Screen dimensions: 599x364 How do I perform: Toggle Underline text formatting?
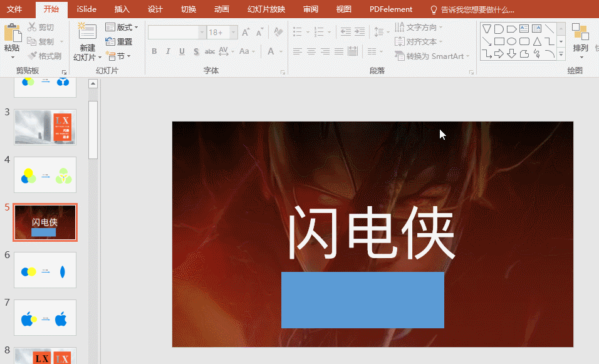pyautogui.click(x=182, y=51)
